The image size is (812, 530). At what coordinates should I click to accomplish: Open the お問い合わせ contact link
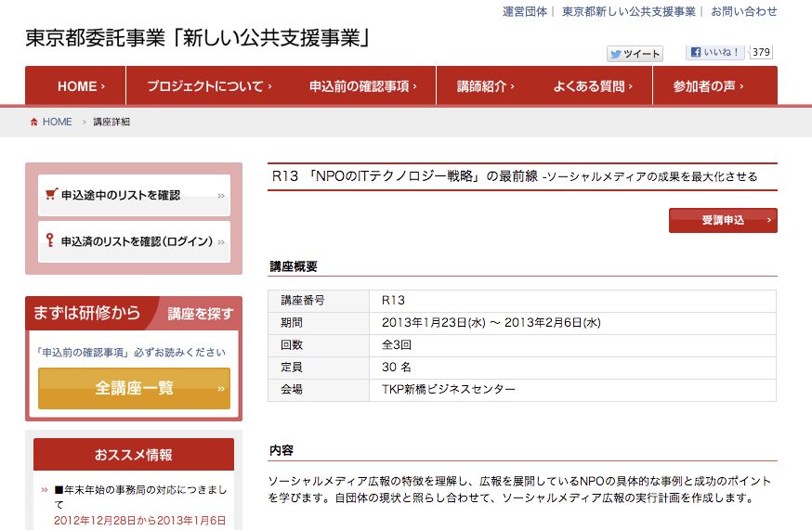point(744,12)
